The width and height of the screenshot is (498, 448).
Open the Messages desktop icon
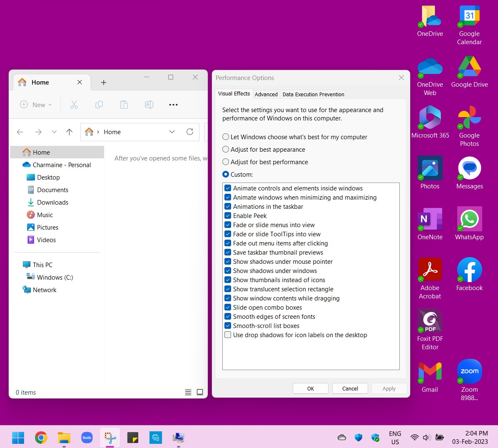click(469, 173)
